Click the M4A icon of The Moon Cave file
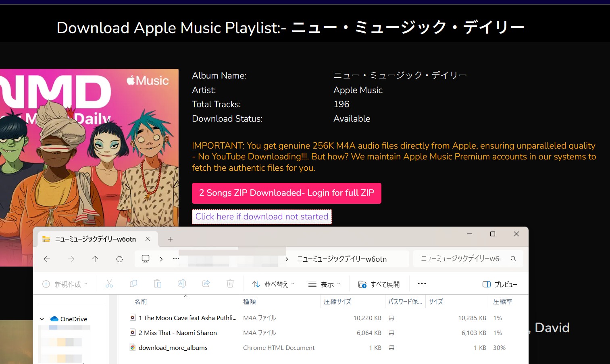 pos(133,317)
